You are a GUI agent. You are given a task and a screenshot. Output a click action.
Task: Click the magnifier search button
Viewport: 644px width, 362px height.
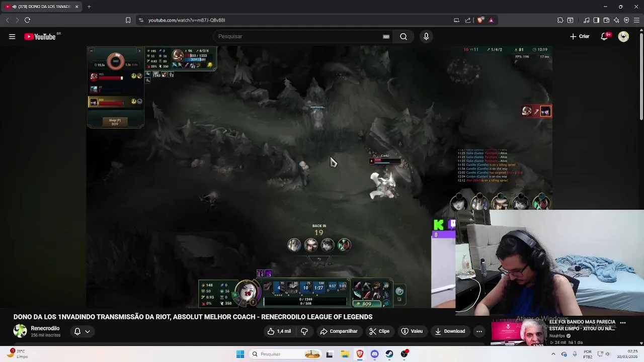tap(404, 36)
